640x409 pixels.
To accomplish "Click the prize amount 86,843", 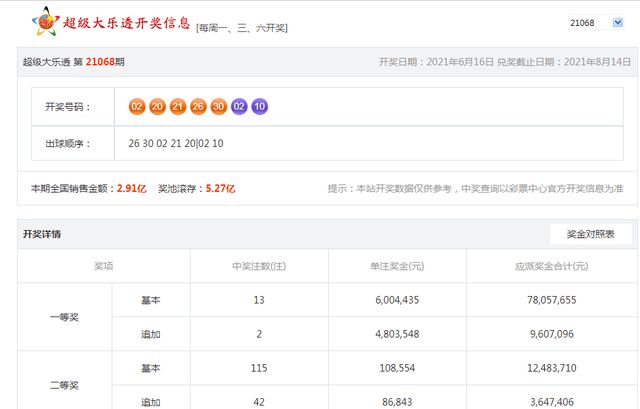I will [x=397, y=402].
